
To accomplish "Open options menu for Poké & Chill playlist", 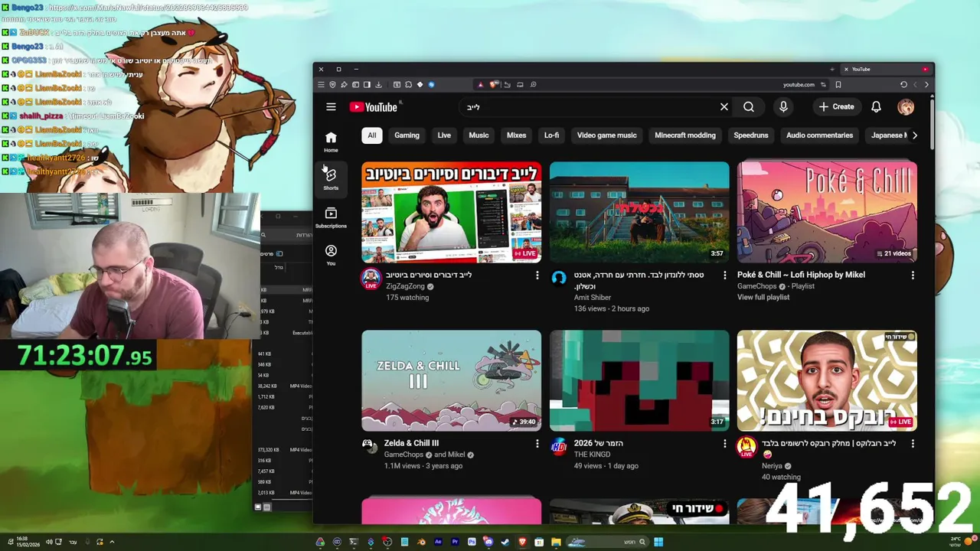I will coord(913,275).
